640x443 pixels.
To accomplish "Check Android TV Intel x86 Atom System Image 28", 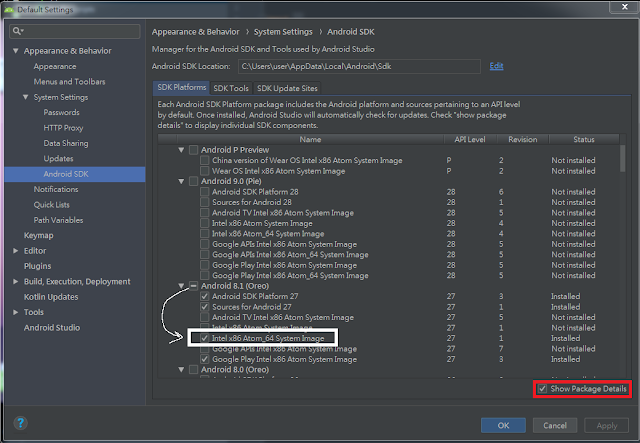I will (205, 213).
